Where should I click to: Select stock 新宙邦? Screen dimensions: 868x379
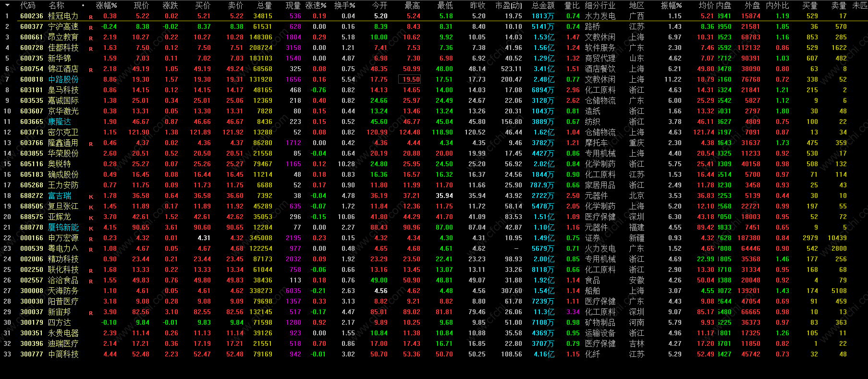(x=59, y=312)
